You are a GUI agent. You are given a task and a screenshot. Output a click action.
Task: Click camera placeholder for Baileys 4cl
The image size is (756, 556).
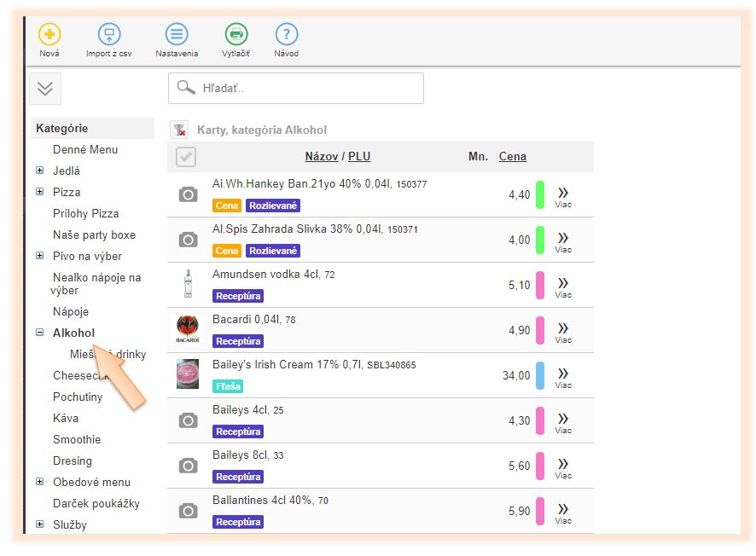coord(188,420)
